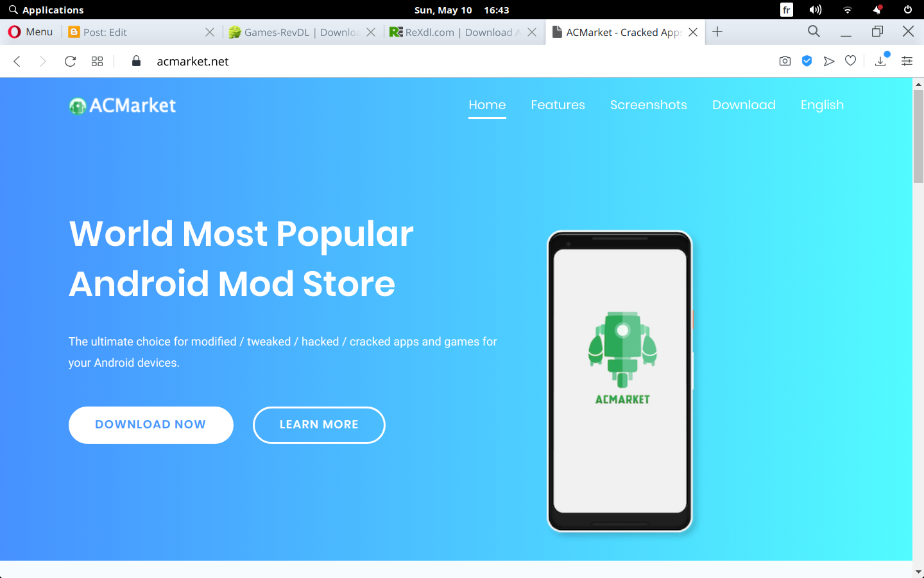Click the LEARN MORE button
The image size is (924, 578).
pyautogui.click(x=319, y=425)
